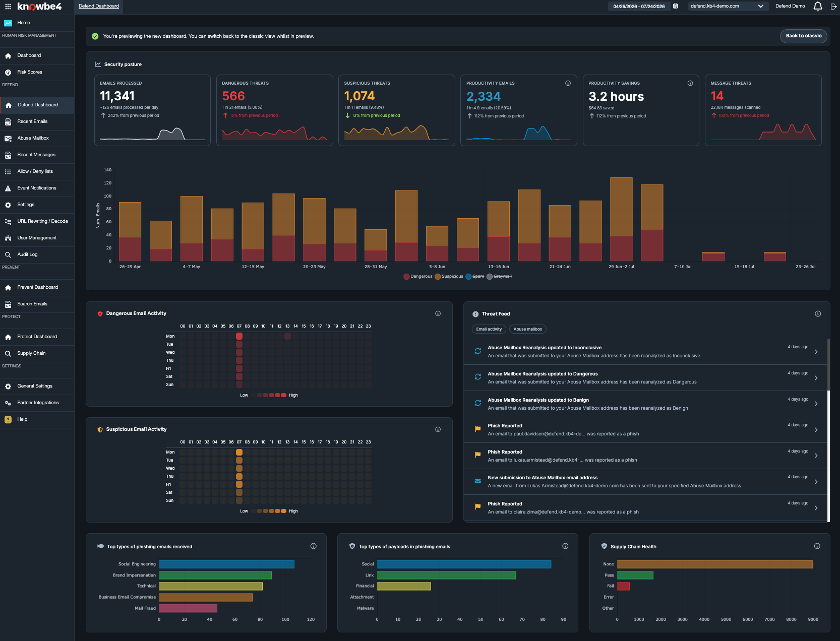This screenshot has height=641, width=840.
Task: Expand the New submission to Abuse Mailbox chevron
Action: click(x=816, y=482)
